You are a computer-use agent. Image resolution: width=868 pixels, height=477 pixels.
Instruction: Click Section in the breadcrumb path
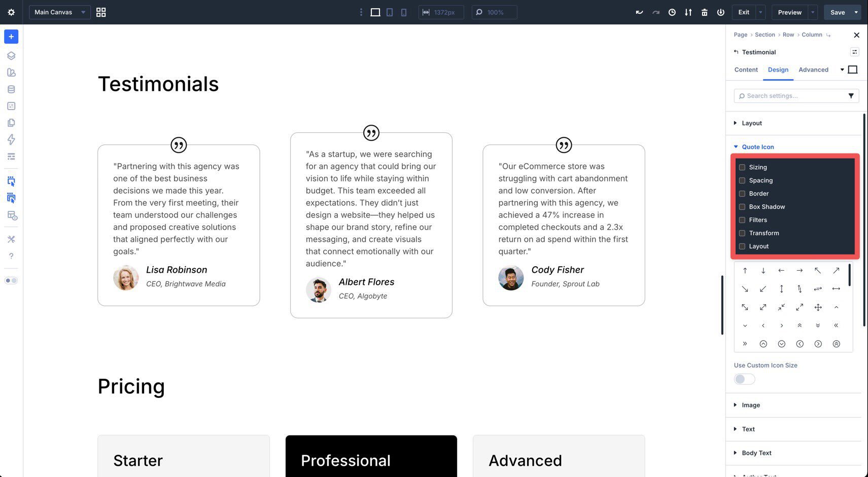[765, 34]
